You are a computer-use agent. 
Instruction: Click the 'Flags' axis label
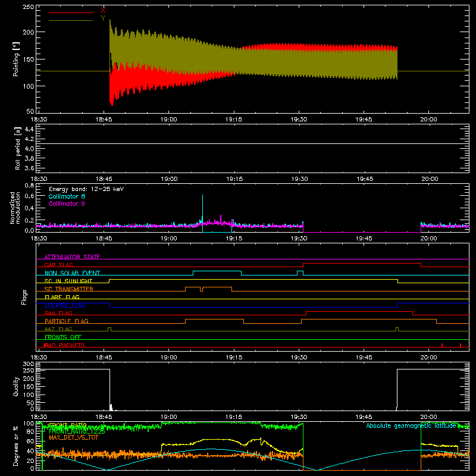click(x=24, y=297)
